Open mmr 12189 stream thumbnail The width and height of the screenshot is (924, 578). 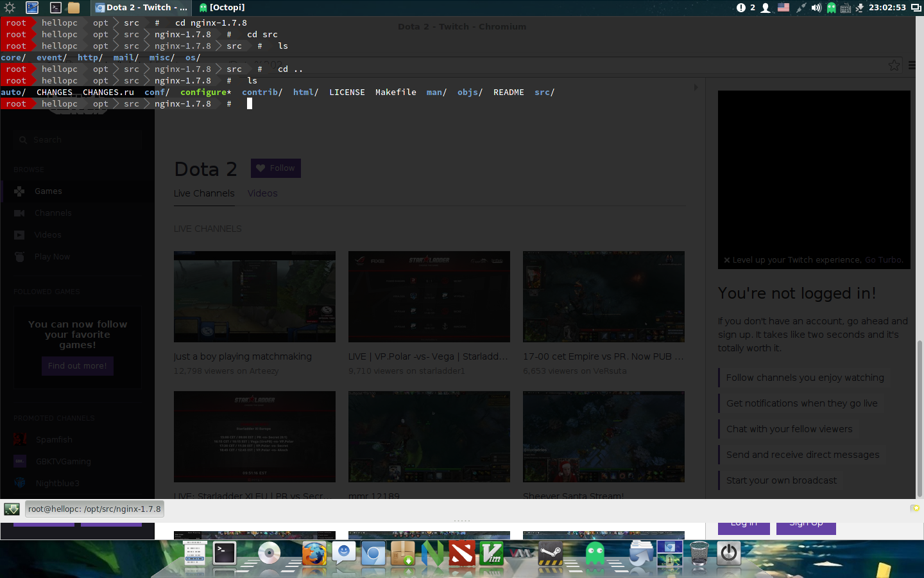pyautogui.click(x=429, y=437)
